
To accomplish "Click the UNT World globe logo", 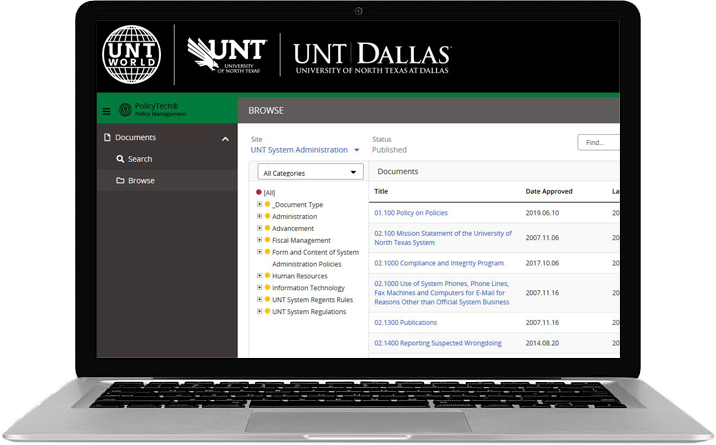I will click(x=132, y=54).
